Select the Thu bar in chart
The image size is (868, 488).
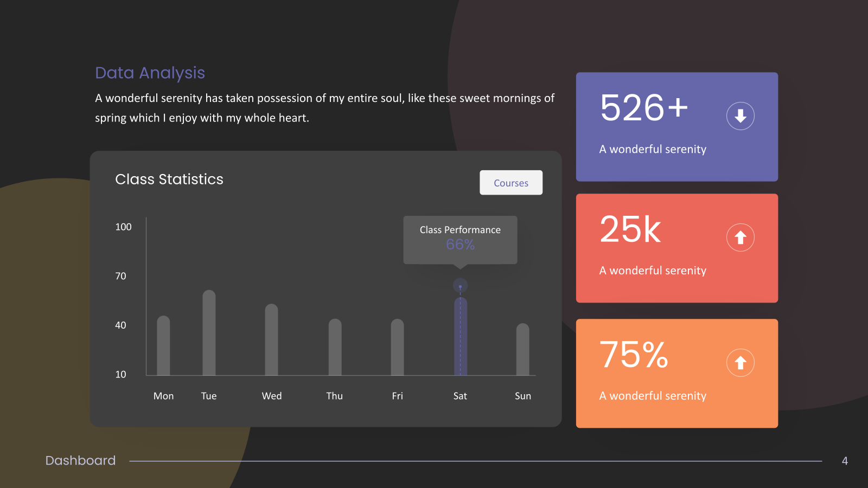point(335,347)
